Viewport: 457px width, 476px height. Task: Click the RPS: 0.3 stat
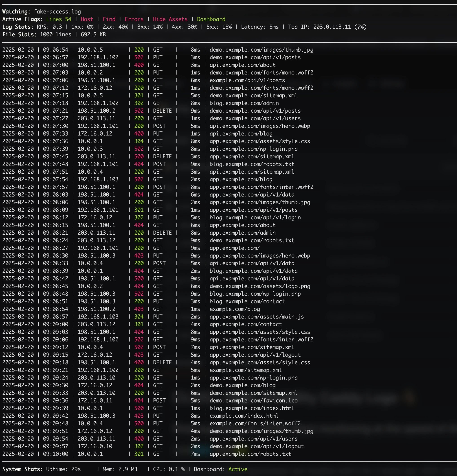49,27
